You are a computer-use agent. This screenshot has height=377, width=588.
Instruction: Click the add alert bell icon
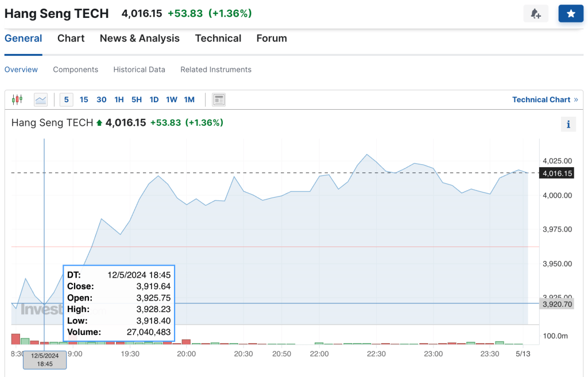(x=536, y=14)
